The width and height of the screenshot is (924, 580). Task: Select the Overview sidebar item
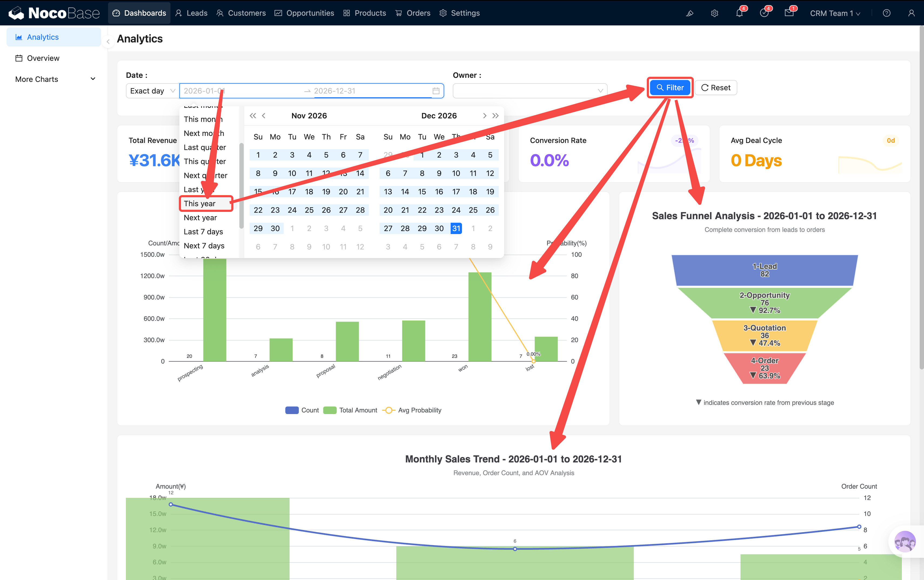pos(43,58)
